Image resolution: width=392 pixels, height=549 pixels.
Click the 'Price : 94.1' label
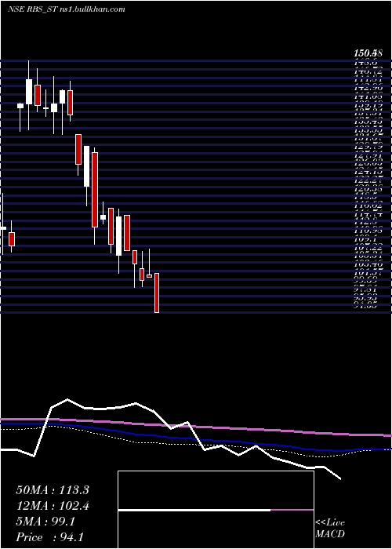pyautogui.click(x=49, y=537)
